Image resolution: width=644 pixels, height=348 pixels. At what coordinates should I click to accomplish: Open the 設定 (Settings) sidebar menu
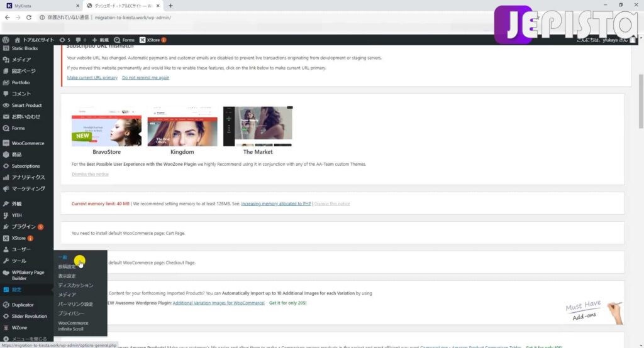coord(26,290)
